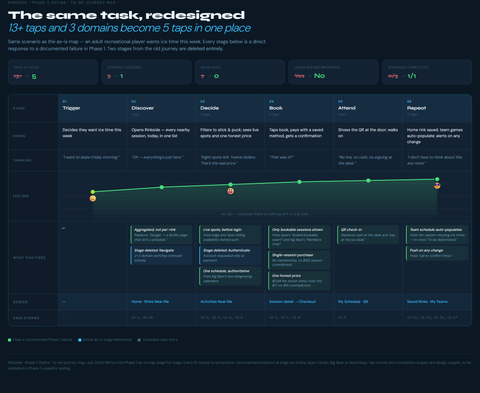The image size is (480, 393).
Task: Click the 'Thinking' row label
Action: pos(22,160)
